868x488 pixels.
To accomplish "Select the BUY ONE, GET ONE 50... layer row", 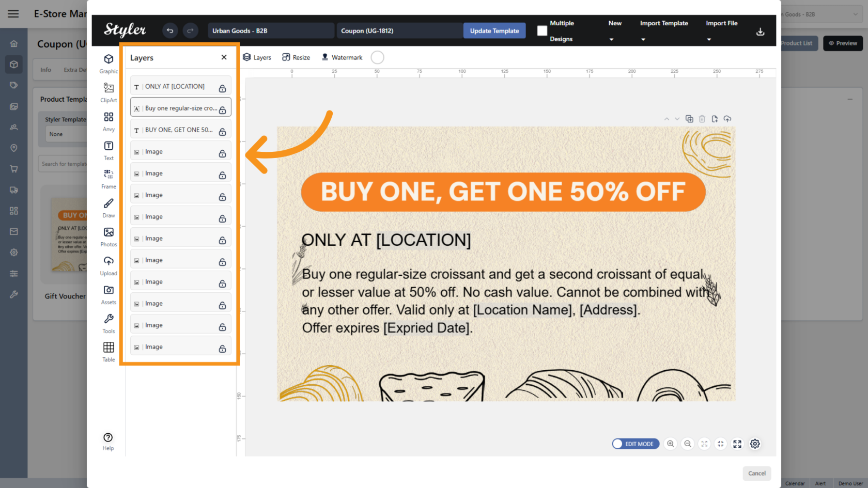I will tap(180, 130).
